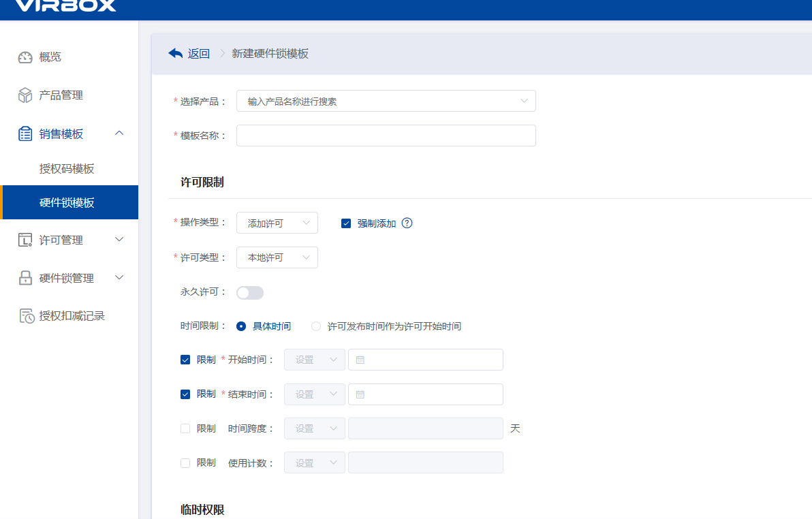The image size is (812, 519).
Task: Uncheck the 限制 checkbox for 开始时间
Action: point(185,360)
